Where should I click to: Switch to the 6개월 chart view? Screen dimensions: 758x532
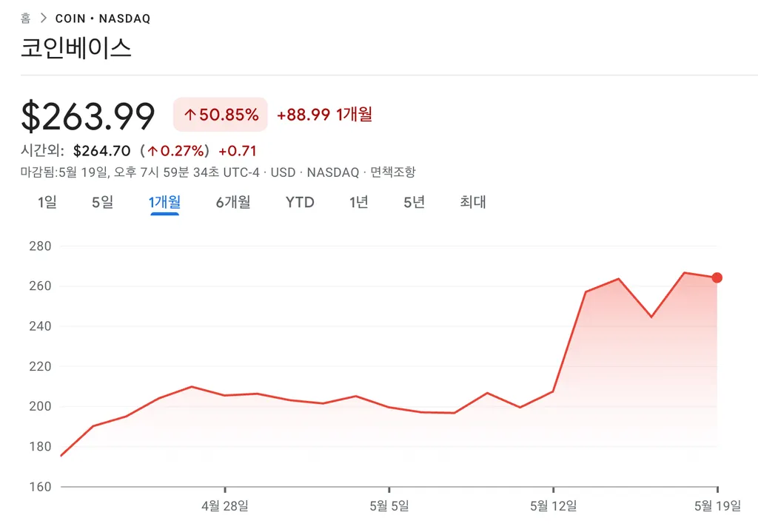coord(233,202)
